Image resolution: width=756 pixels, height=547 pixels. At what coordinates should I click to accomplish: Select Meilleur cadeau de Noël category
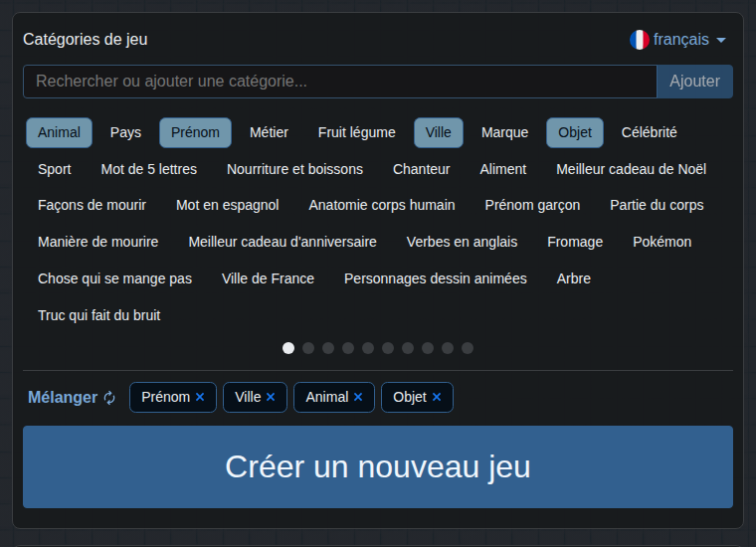[631, 169]
